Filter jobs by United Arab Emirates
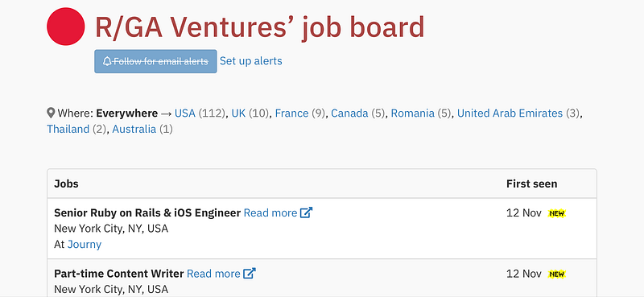This screenshot has height=297, width=644. point(510,113)
